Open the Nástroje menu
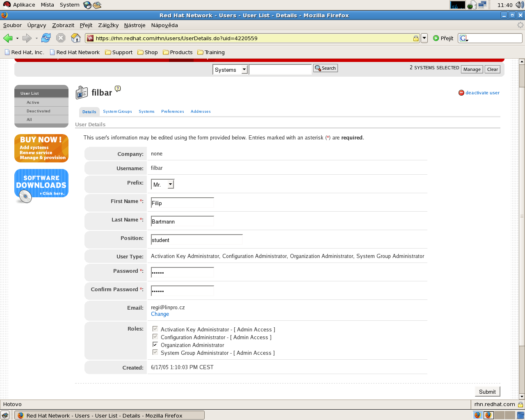Screen dimensions: 525x420 click(135, 25)
